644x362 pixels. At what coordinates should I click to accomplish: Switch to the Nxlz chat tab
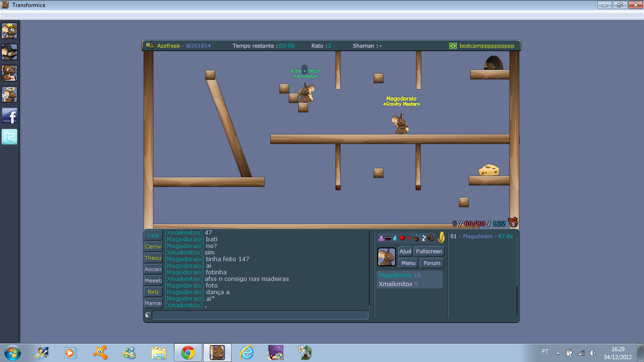tap(153, 292)
